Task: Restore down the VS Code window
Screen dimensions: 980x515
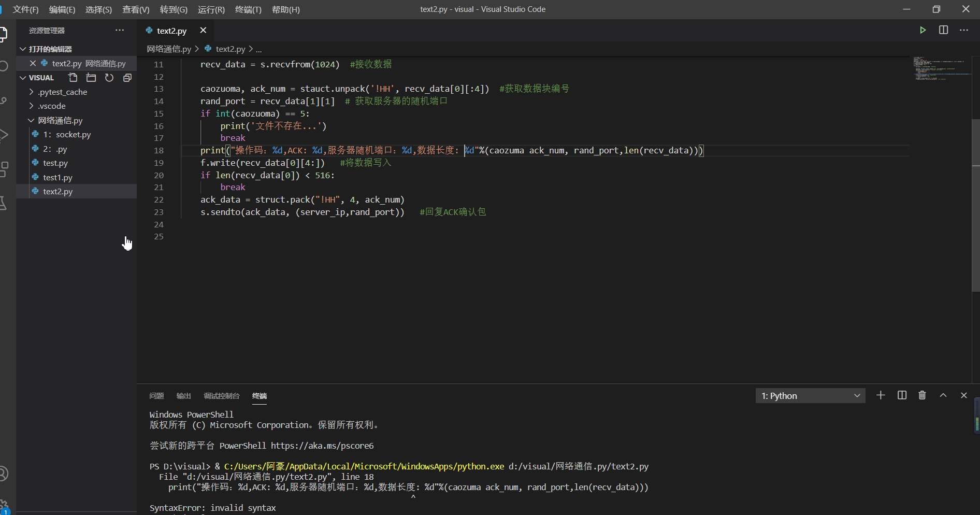Action: 936,9
